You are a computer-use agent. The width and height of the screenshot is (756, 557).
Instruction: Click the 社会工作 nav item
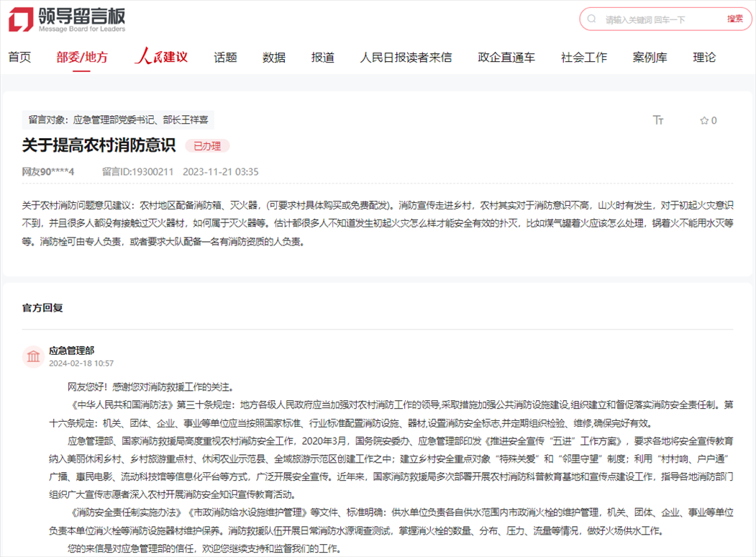pyautogui.click(x=583, y=57)
